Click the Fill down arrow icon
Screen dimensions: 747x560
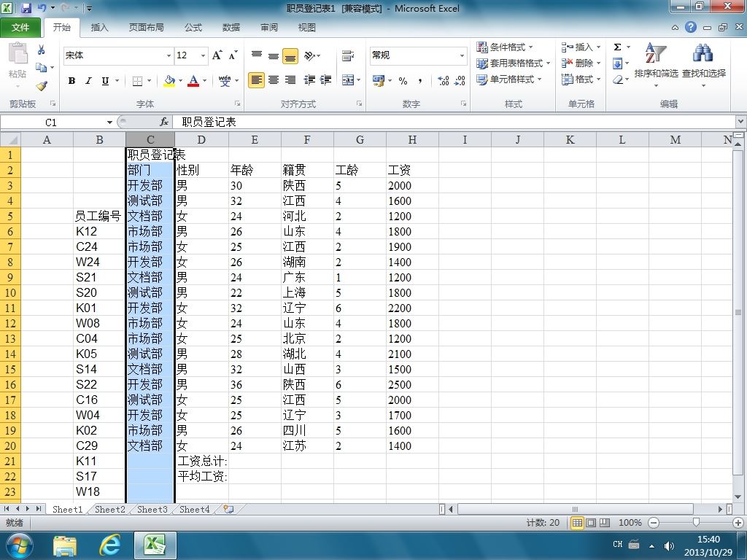coord(617,63)
